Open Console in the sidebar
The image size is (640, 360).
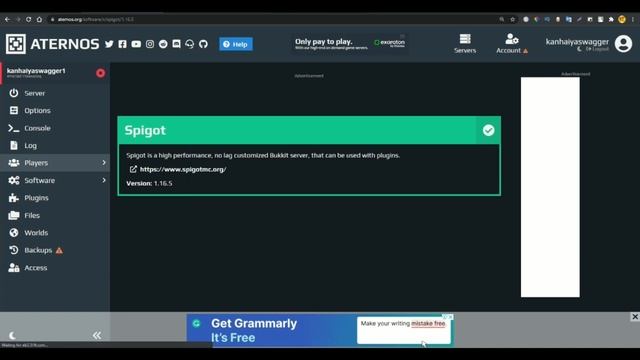[55, 128]
